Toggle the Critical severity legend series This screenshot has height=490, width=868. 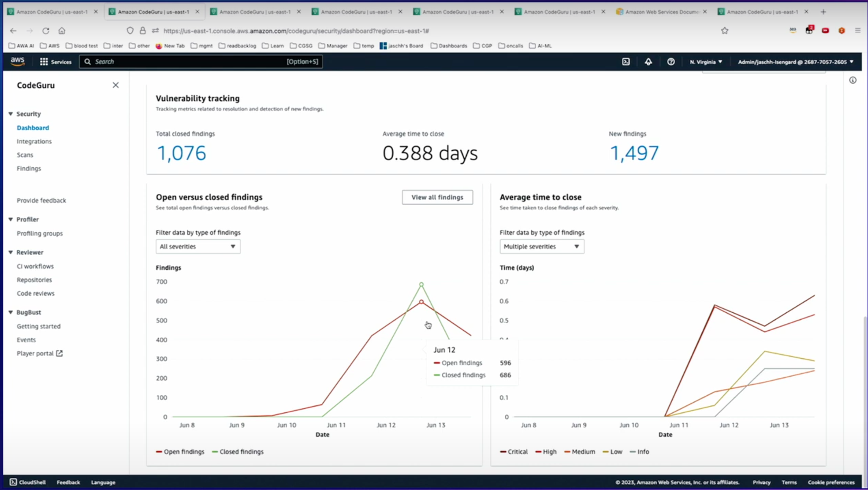514,452
